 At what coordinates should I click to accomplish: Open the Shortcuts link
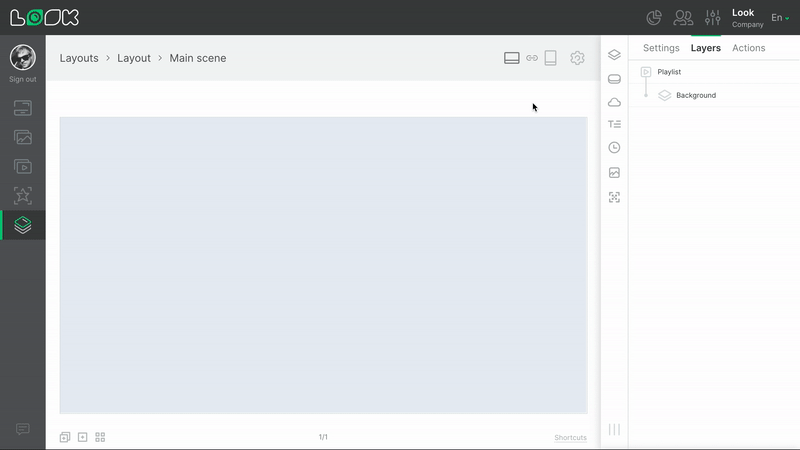point(570,438)
